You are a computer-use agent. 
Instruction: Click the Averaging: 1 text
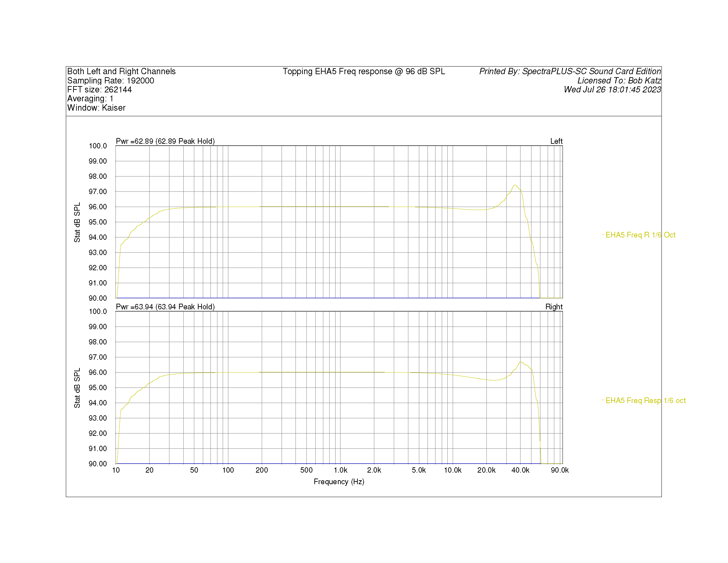click(90, 99)
